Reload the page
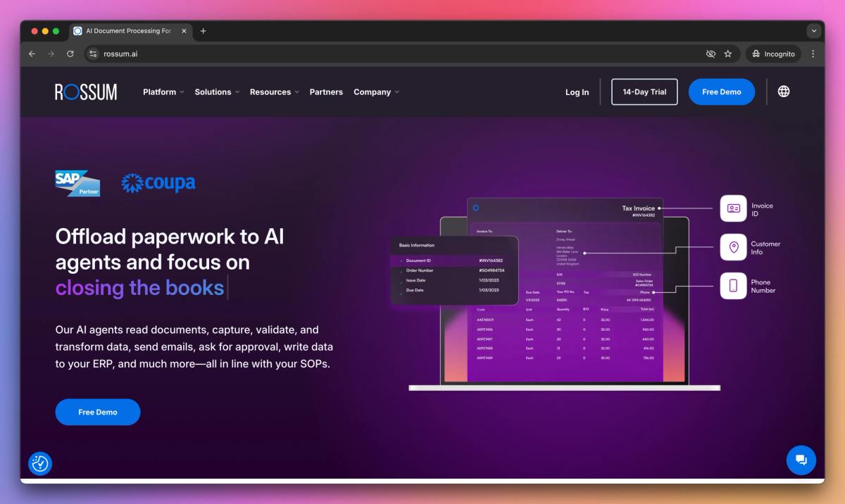This screenshot has height=504, width=845. click(x=70, y=53)
